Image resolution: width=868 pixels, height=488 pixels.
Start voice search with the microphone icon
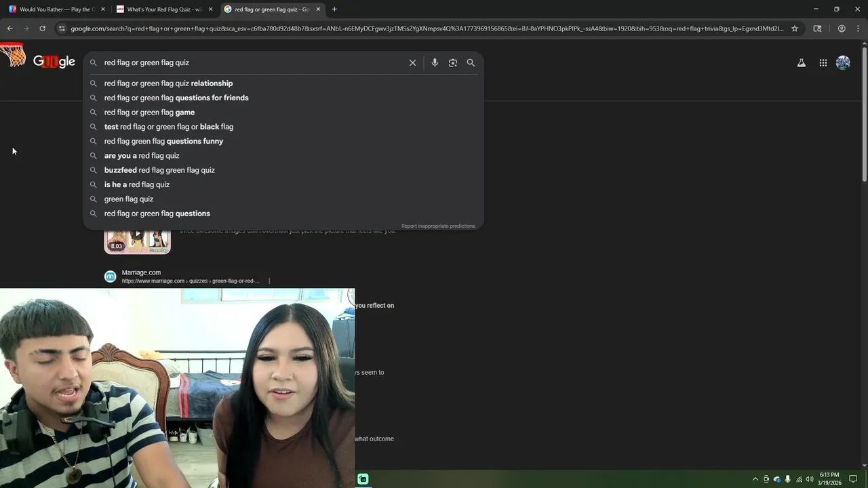click(435, 62)
